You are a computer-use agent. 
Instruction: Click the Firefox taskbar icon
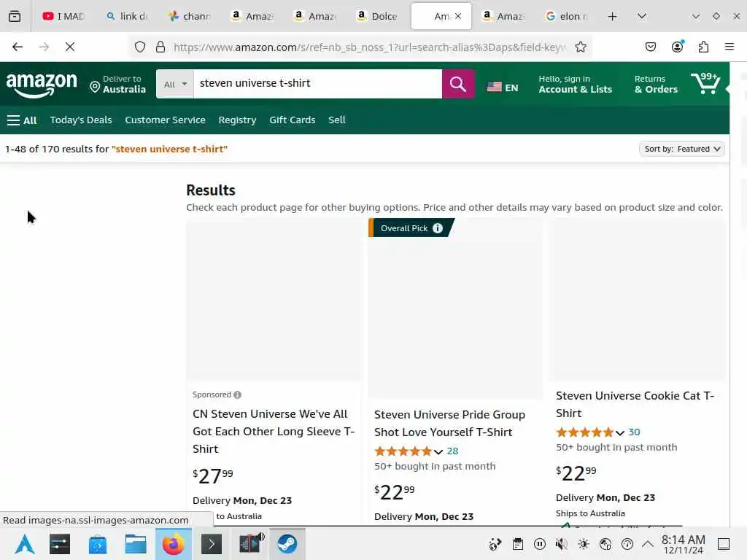(174, 544)
